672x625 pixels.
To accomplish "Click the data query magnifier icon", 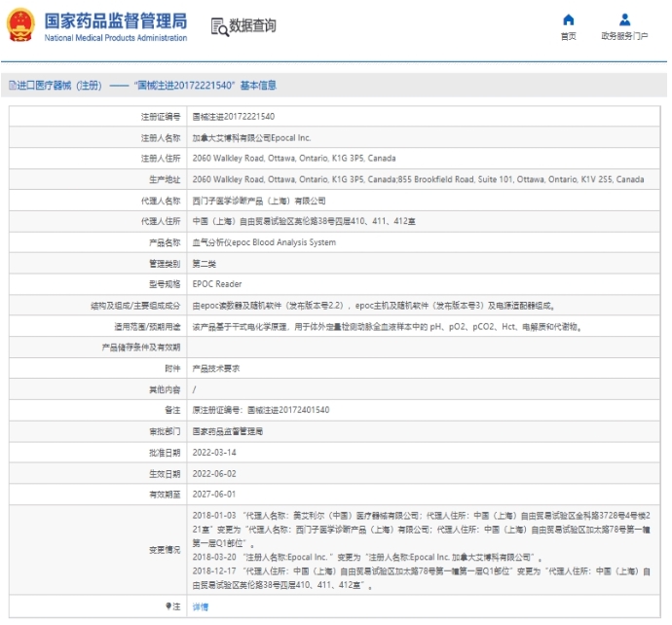I will tap(218, 26).
